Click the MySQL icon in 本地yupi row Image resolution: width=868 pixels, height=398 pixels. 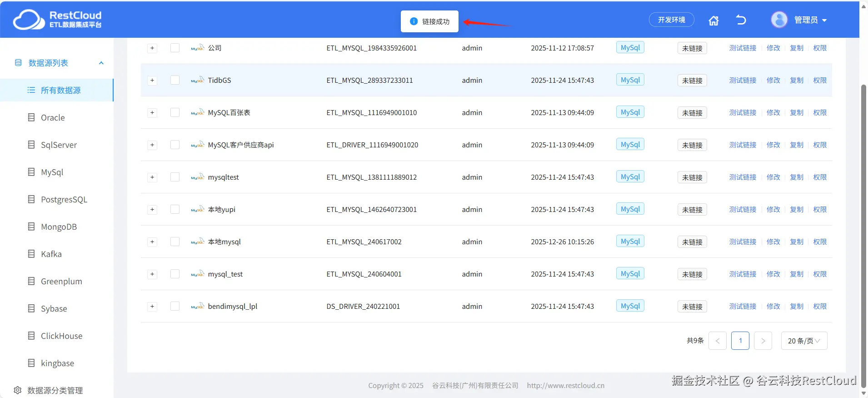point(198,209)
